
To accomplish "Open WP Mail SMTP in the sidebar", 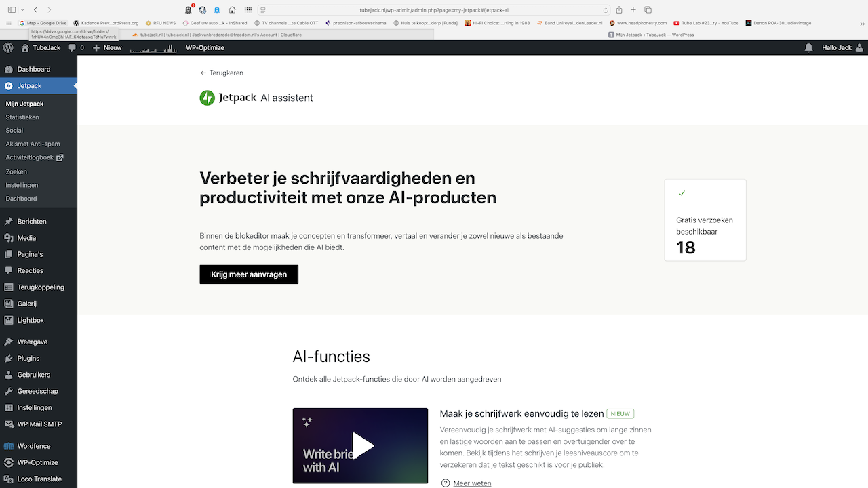I will click(39, 424).
